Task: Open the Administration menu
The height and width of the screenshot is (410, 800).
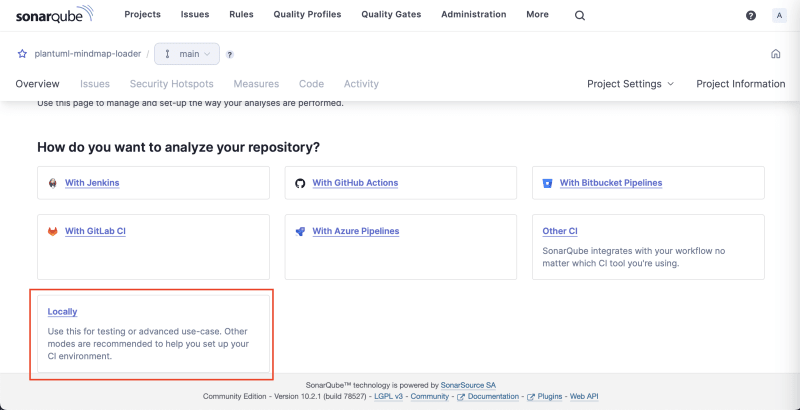Action: 473,14
